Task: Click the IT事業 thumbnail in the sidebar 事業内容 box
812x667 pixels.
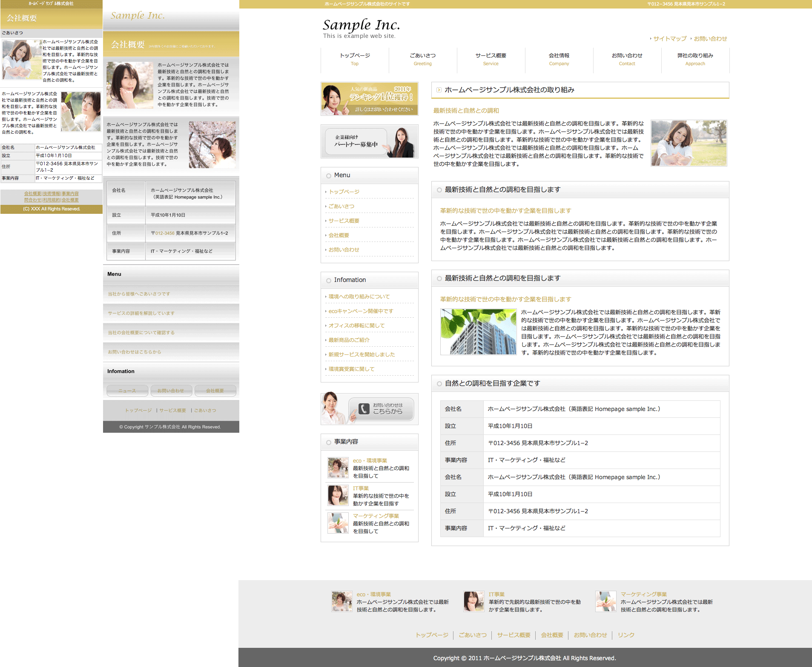Action: point(338,495)
